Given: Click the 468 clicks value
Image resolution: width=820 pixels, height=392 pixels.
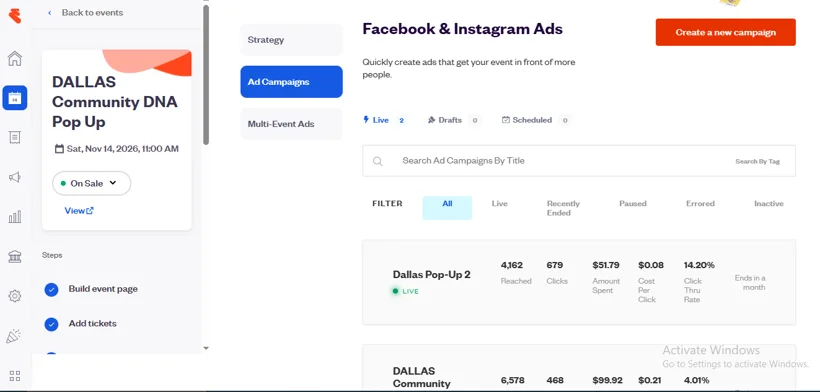Looking at the screenshot, I should [x=555, y=381].
